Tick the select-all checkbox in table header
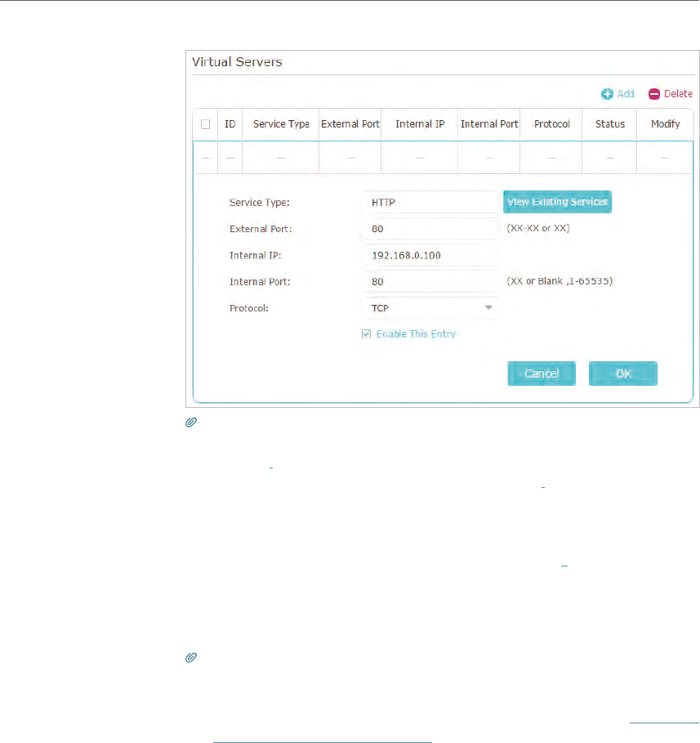The height and width of the screenshot is (743, 700). pyautogui.click(x=206, y=124)
